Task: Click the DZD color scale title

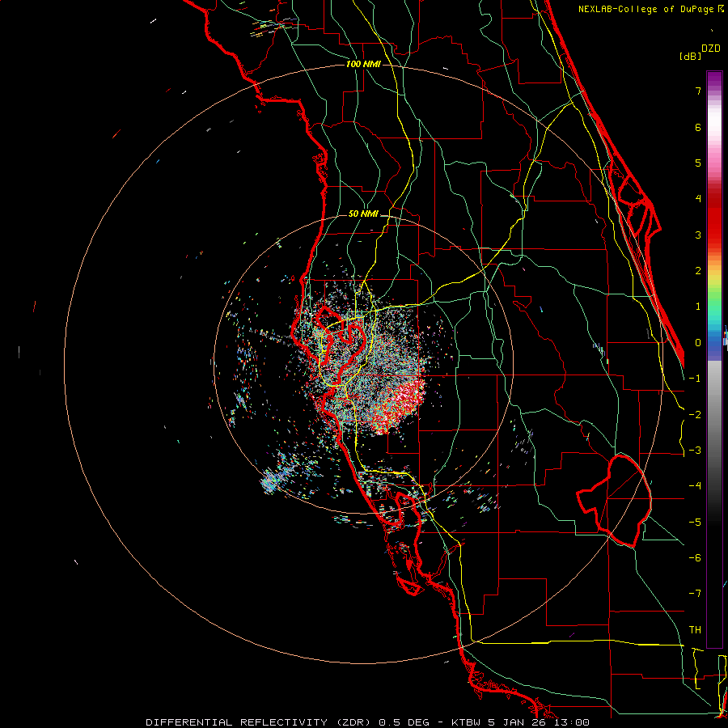Action: pos(711,49)
